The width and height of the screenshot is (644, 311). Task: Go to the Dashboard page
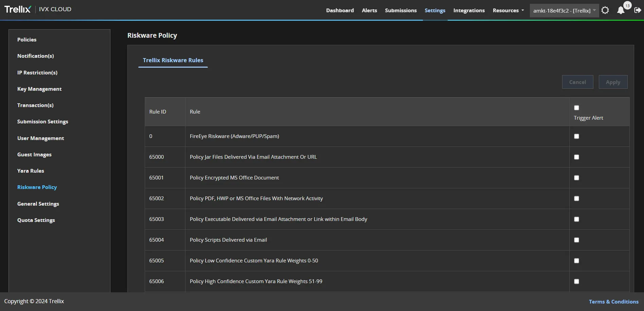click(340, 11)
